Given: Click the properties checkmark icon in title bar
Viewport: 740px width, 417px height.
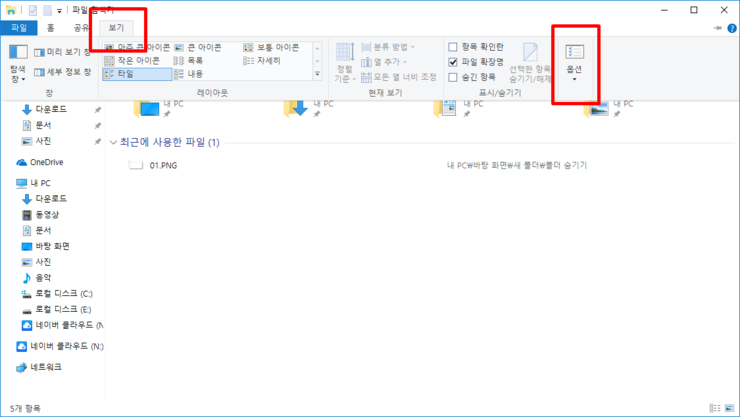Looking at the screenshot, I should [33, 10].
